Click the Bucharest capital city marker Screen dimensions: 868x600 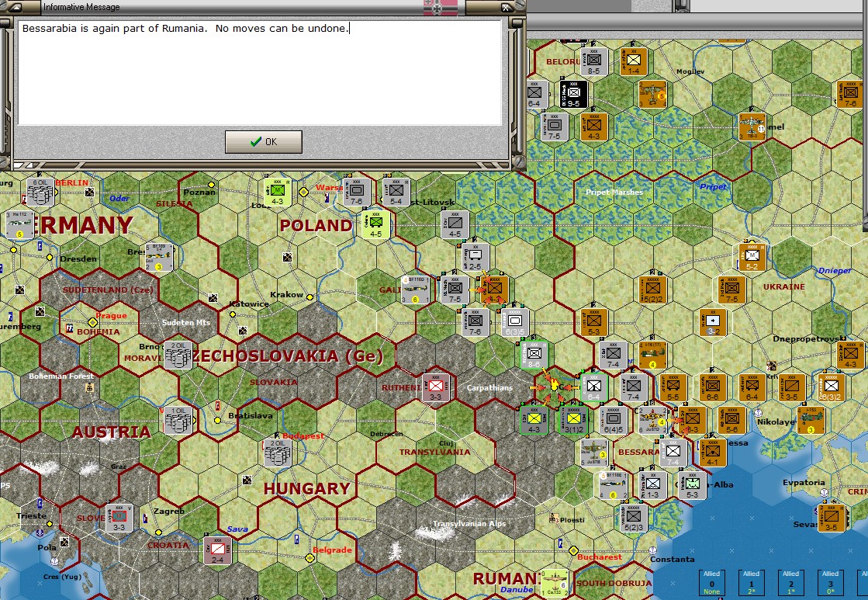click(x=573, y=550)
